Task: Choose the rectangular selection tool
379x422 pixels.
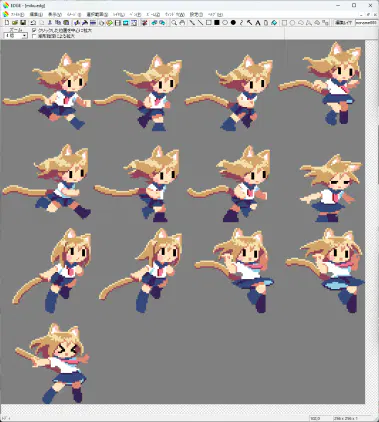Action: (x=284, y=23)
